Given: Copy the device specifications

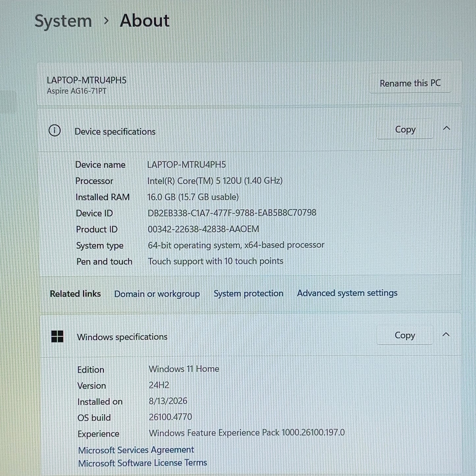Looking at the screenshot, I should (405, 129).
